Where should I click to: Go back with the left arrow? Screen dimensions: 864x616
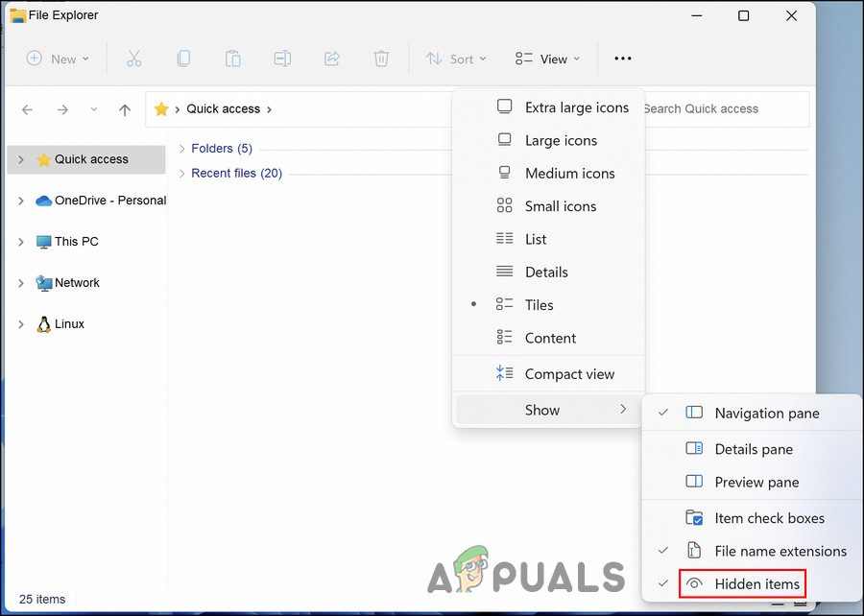pos(27,109)
